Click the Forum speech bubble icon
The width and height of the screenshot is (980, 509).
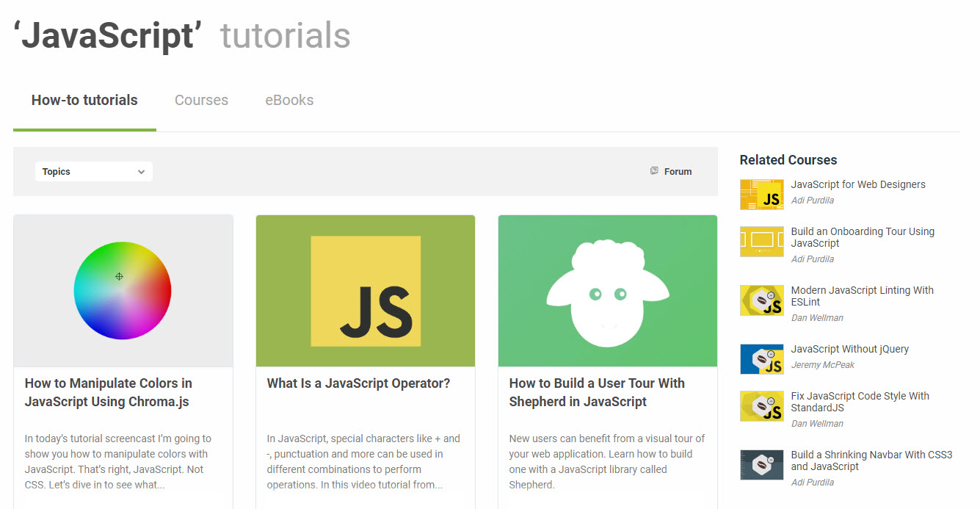pyautogui.click(x=654, y=171)
